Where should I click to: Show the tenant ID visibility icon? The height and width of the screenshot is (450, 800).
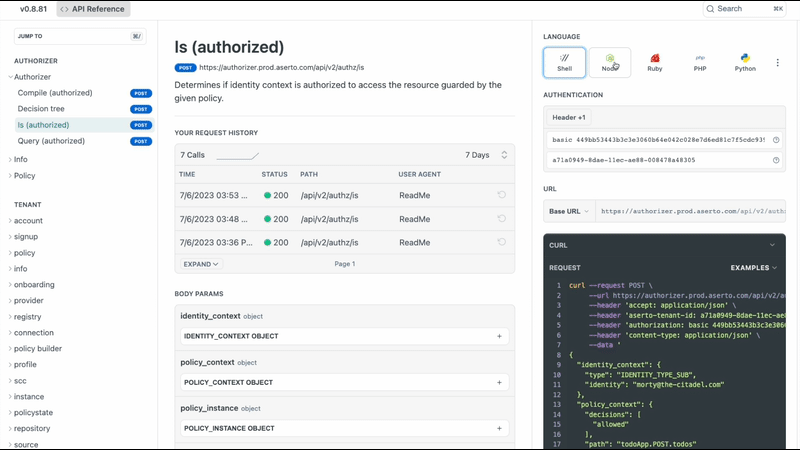coord(776,160)
